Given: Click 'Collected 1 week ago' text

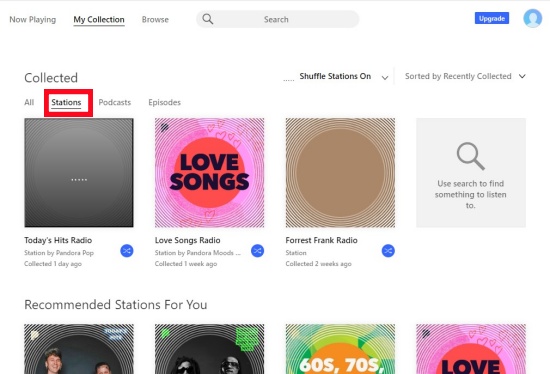Looking at the screenshot, I should 186,264.
